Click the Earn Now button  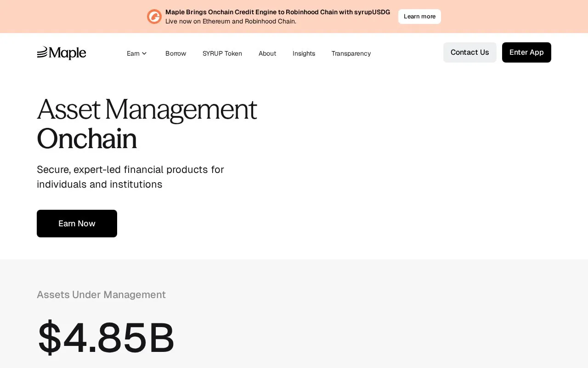[77, 224]
